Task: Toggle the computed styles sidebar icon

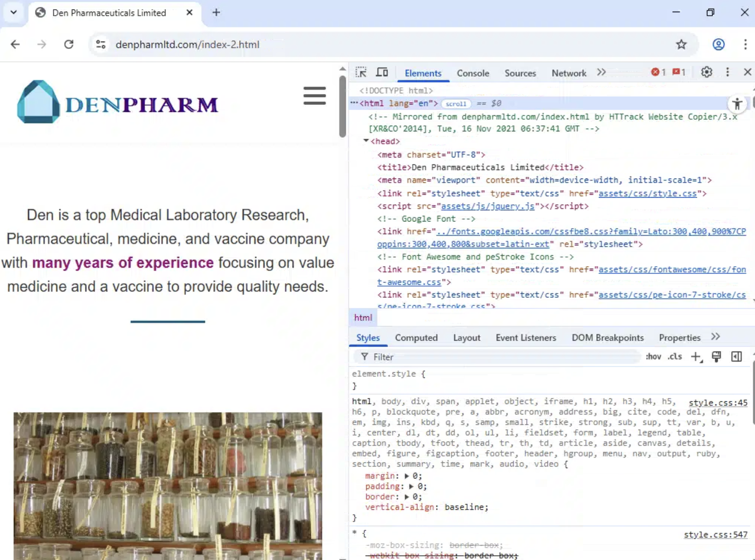Action: pos(737,357)
